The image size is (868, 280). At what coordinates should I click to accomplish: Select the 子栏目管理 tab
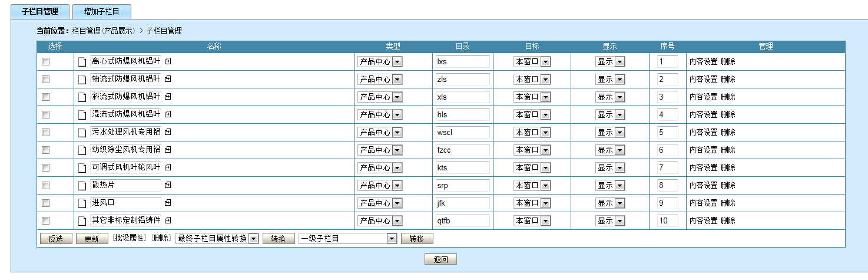click(x=40, y=11)
